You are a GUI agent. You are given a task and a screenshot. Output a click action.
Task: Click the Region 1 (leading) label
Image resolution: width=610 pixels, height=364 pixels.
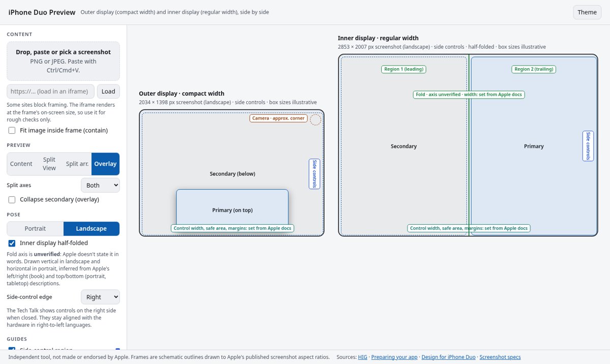pos(404,69)
